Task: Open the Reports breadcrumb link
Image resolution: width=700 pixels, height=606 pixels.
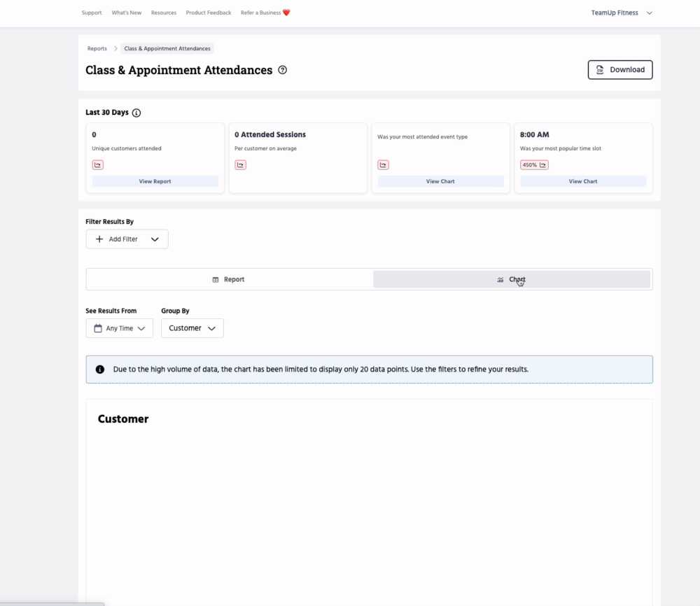Action: 97,49
